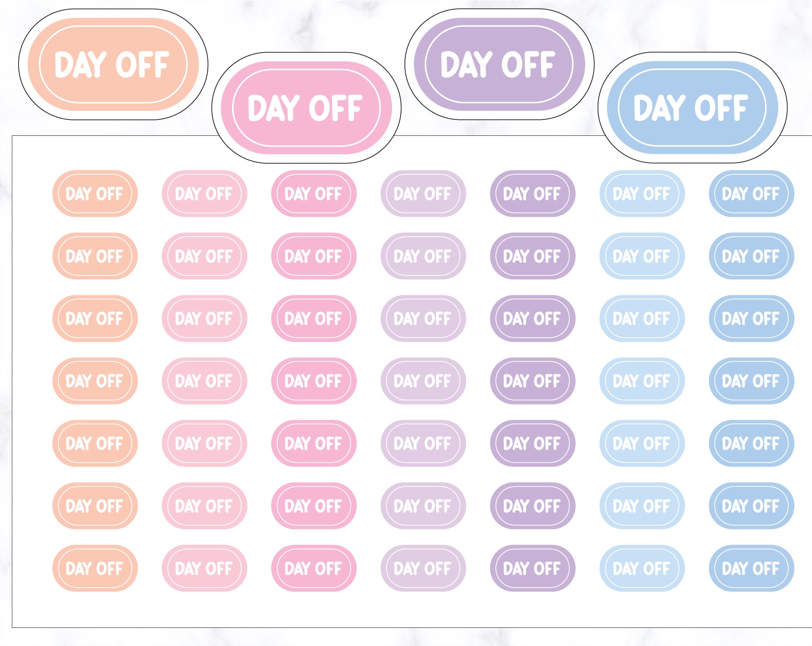Click the bottom-row small peach sticker
812x646 pixels.
point(95,568)
